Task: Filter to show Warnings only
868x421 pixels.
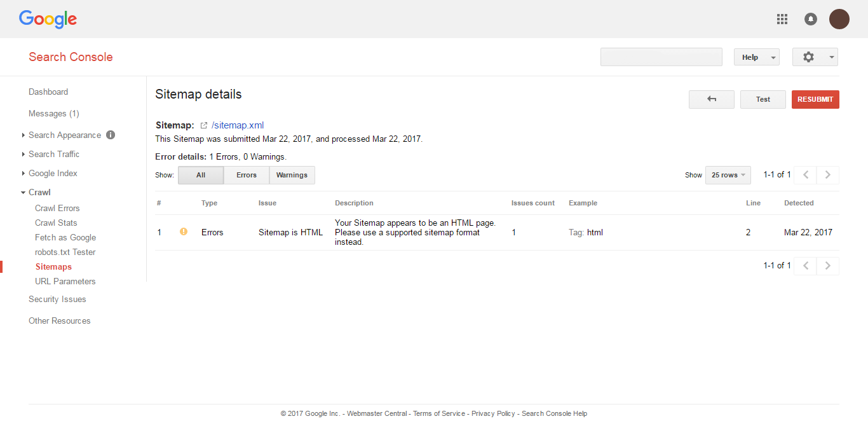Action: (292, 175)
